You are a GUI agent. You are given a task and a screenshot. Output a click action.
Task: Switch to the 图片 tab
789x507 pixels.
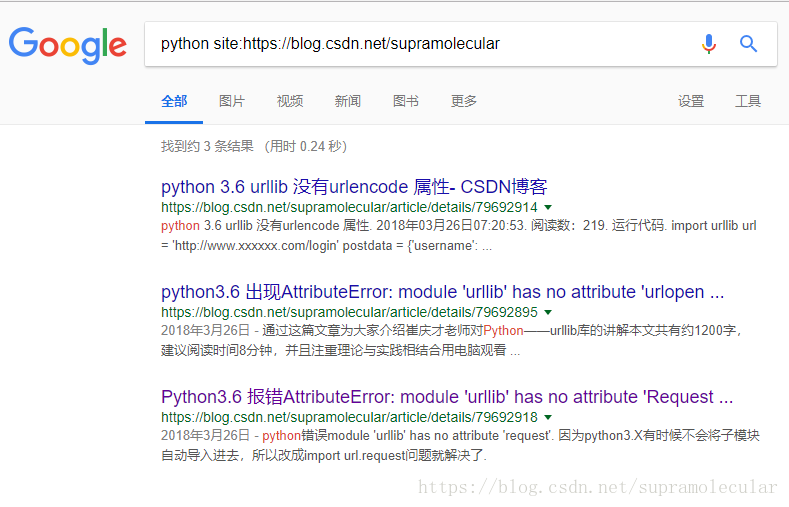point(232,101)
